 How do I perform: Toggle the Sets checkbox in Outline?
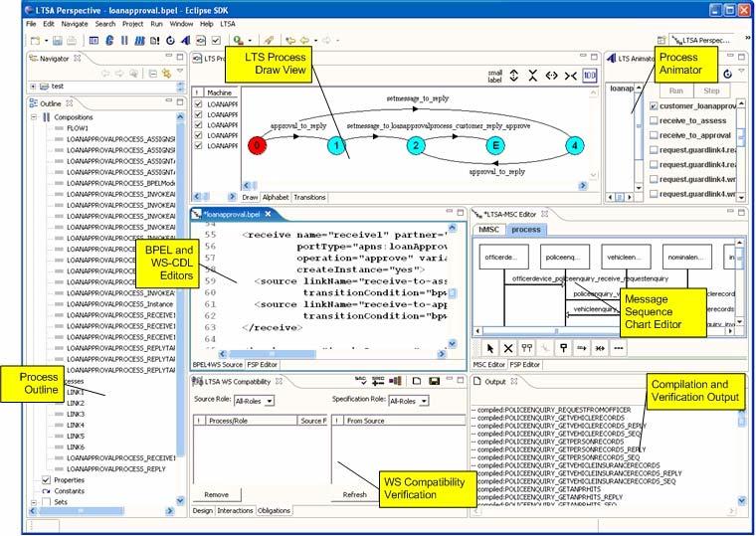point(47,502)
